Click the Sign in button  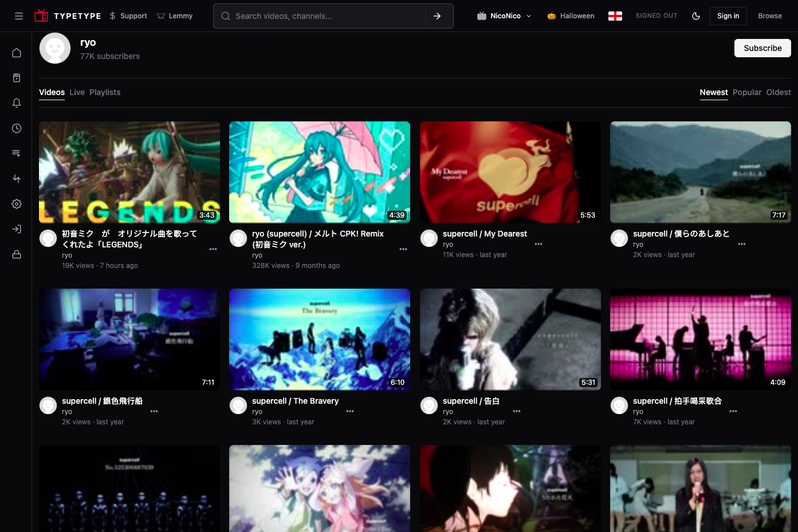point(728,16)
